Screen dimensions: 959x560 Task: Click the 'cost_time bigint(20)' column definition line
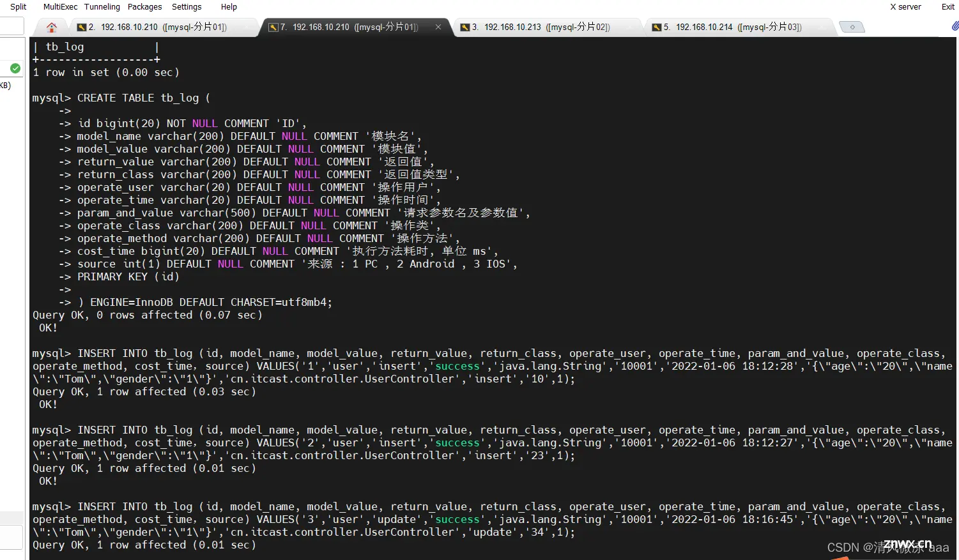tap(288, 251)
